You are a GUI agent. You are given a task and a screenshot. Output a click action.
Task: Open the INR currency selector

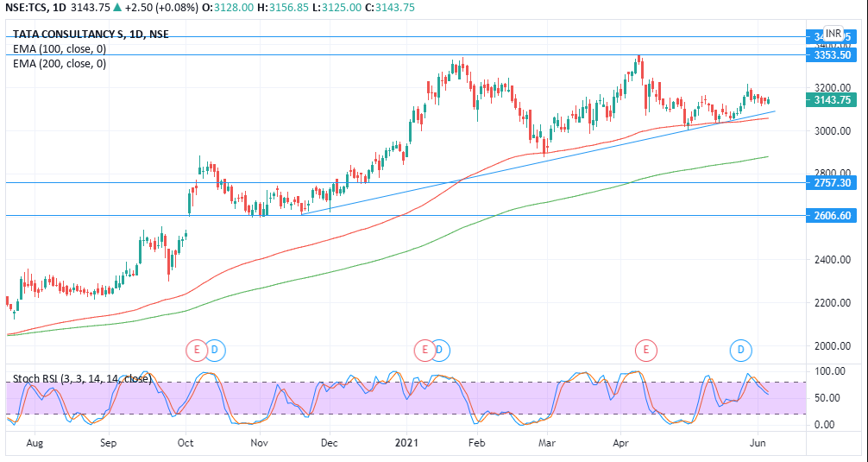[x=833, y=34]
